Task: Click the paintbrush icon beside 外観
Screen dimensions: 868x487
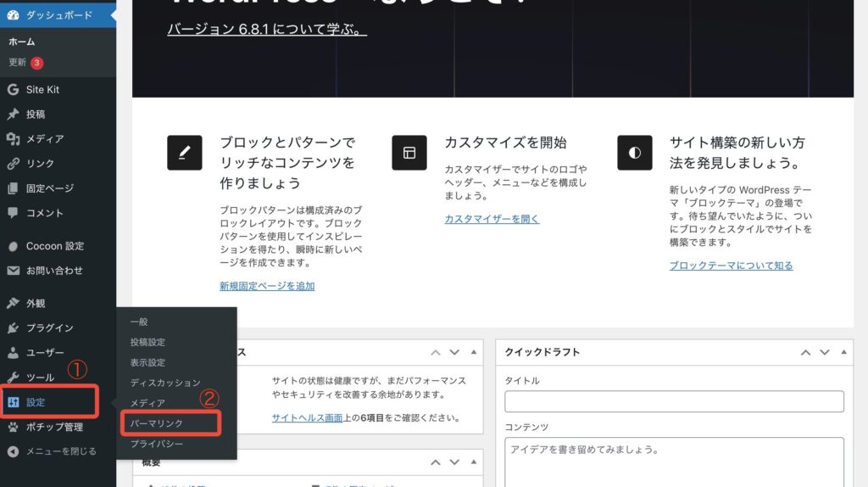Action: tap(13, 303)
